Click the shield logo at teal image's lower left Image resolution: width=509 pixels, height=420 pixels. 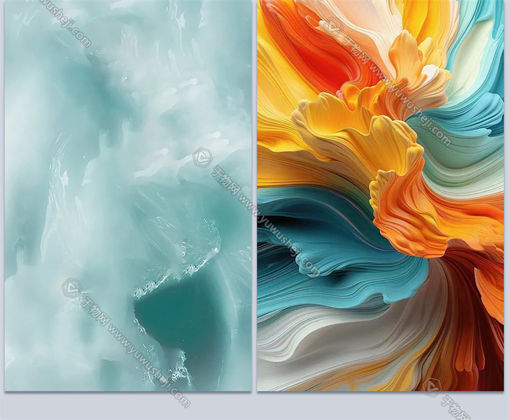[x=71, y=288]
